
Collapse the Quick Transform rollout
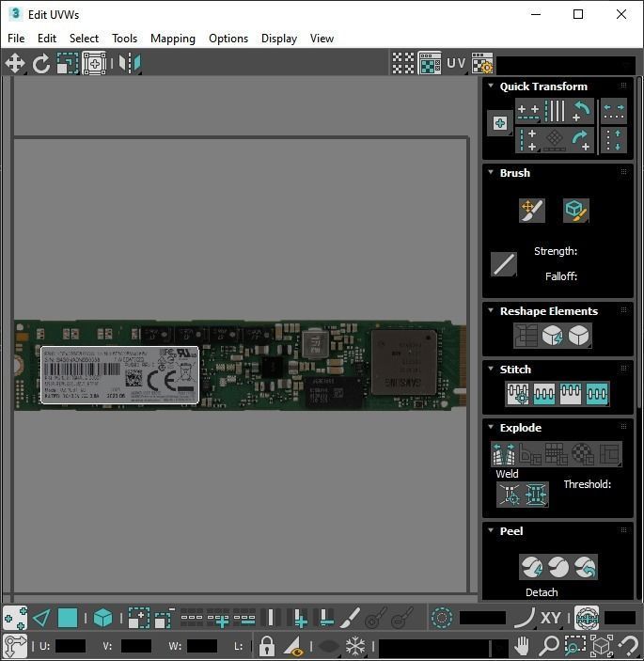pos(491,86)
